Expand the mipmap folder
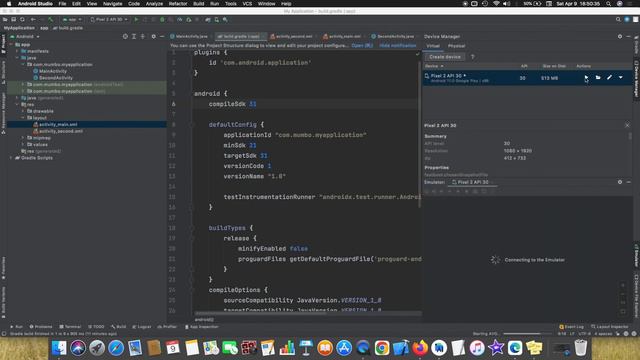The height and width of the screenshot is (360, 640). pyautogui.click(x=23, y=138)
